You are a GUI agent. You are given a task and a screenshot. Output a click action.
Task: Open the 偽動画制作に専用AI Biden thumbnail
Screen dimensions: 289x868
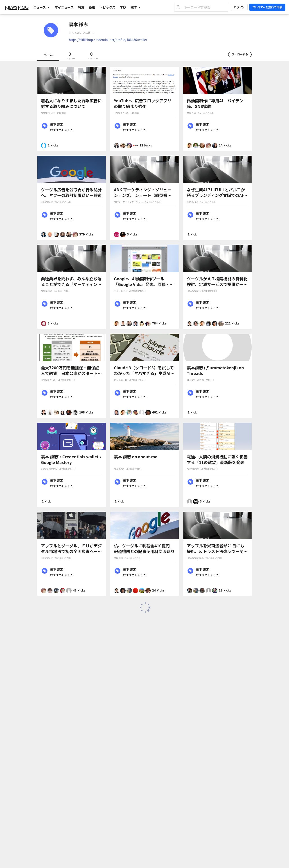[217, 80]
